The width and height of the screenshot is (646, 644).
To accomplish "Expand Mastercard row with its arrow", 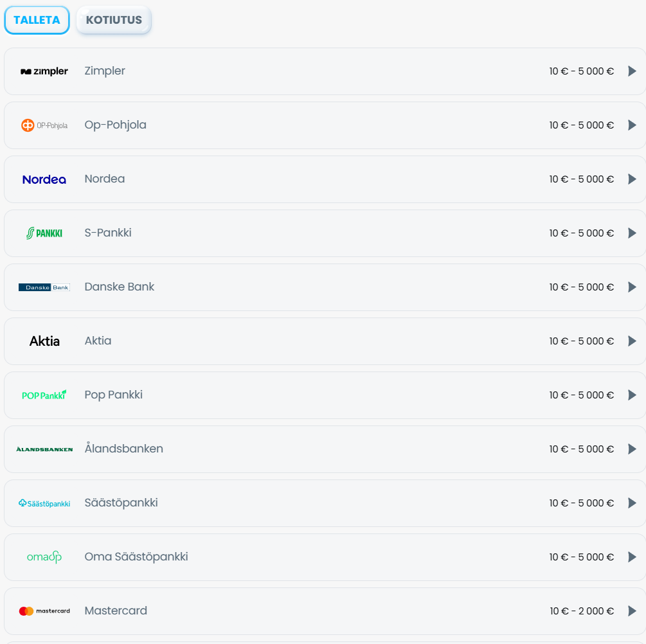I will (x=632, y=611).
